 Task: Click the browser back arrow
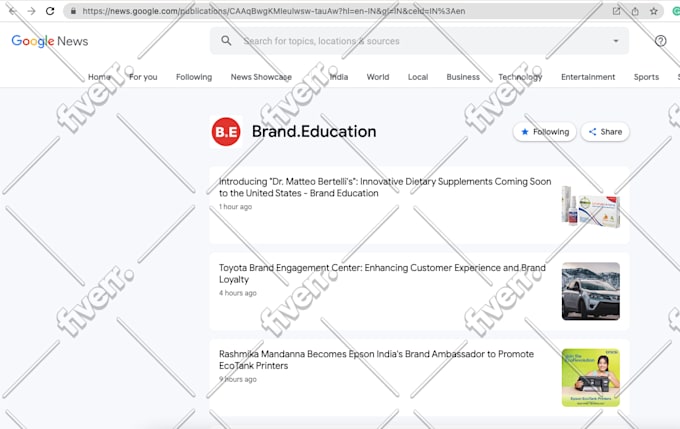click(x=12, y=11)
